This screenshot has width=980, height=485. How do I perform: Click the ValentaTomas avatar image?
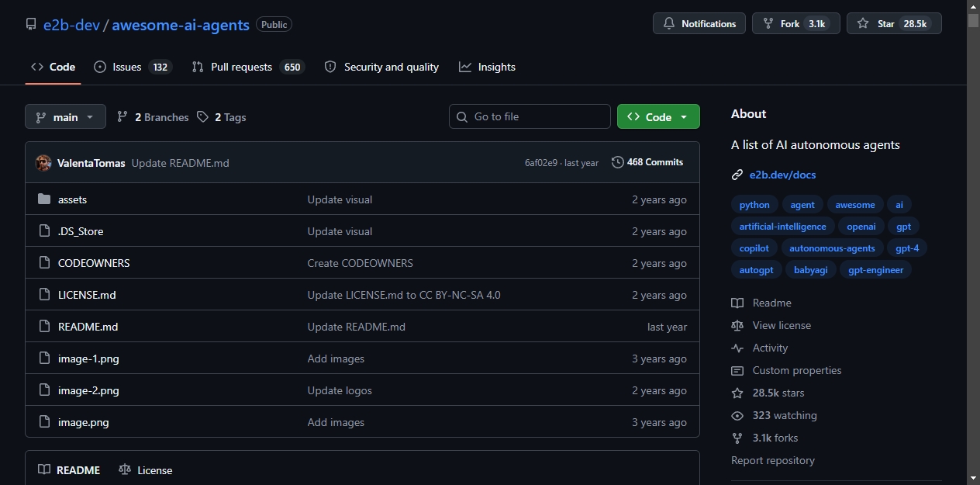[43, 163]
